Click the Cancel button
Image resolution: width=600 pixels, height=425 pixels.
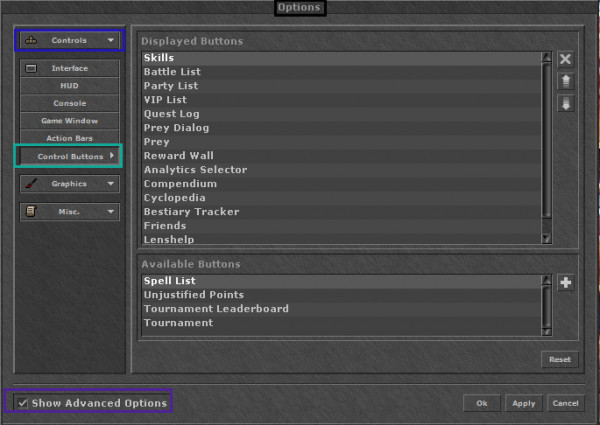pos(565,403)
